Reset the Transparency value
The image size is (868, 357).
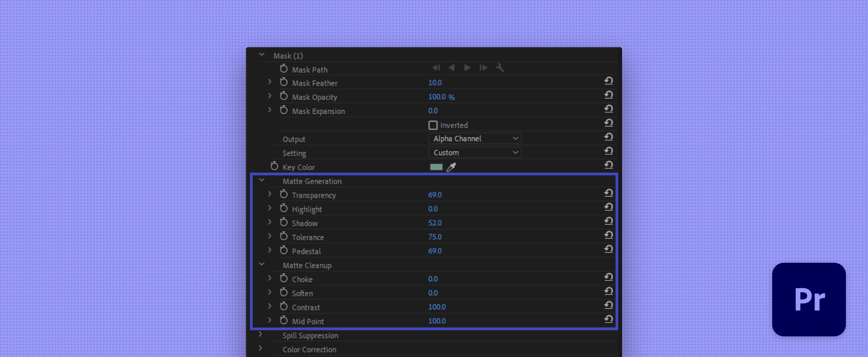click(608, 193)
